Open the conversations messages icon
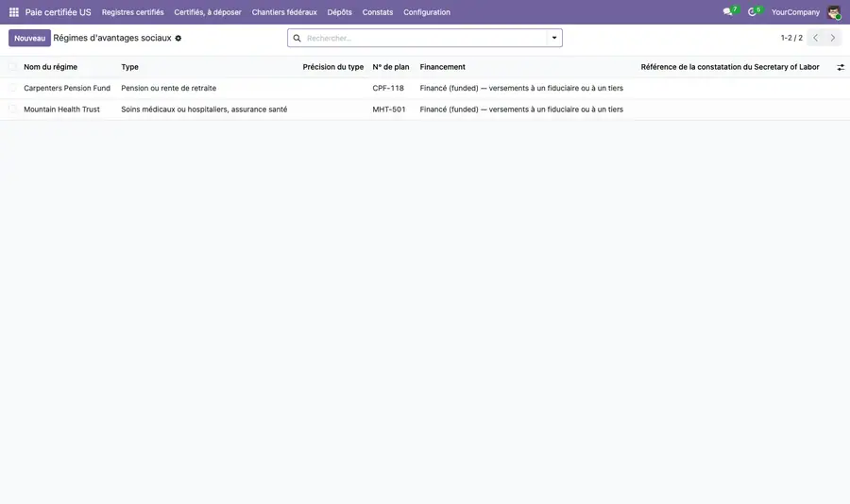 pyautogui.click(x=727, y=12)
